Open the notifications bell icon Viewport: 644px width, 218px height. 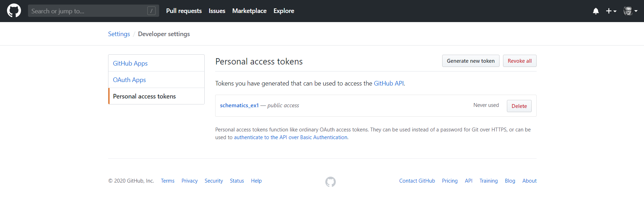click(x=596, y=11)
